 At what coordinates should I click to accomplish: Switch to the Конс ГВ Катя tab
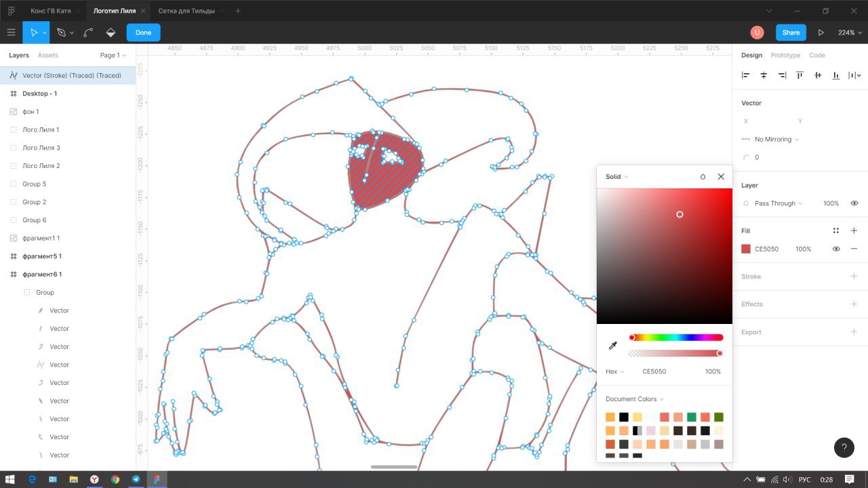click(50, 11)
